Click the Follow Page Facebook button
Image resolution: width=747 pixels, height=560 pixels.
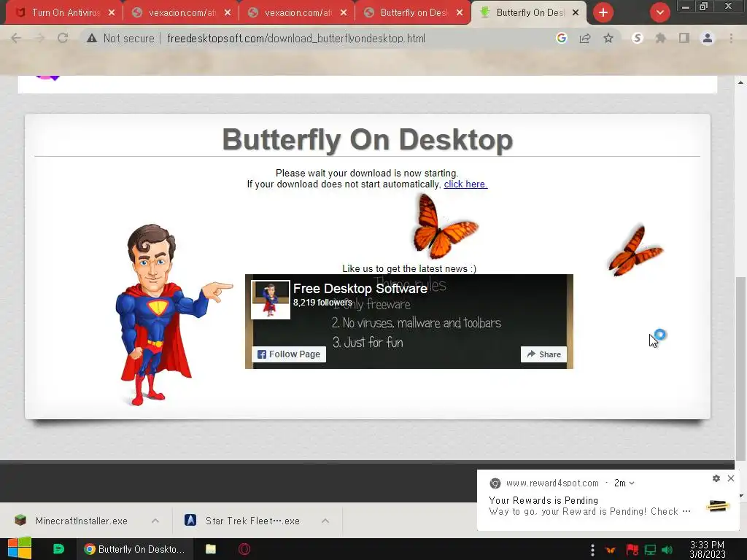point(289,354)
